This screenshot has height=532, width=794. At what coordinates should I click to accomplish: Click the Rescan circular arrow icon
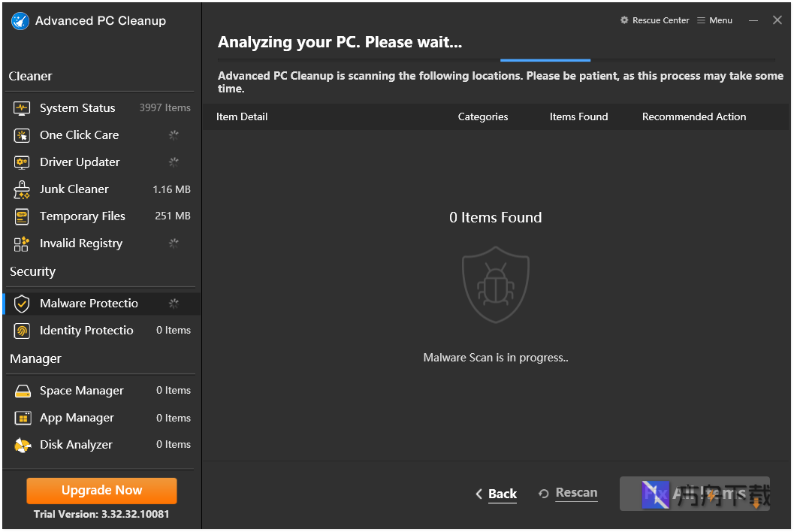(544, 494)
